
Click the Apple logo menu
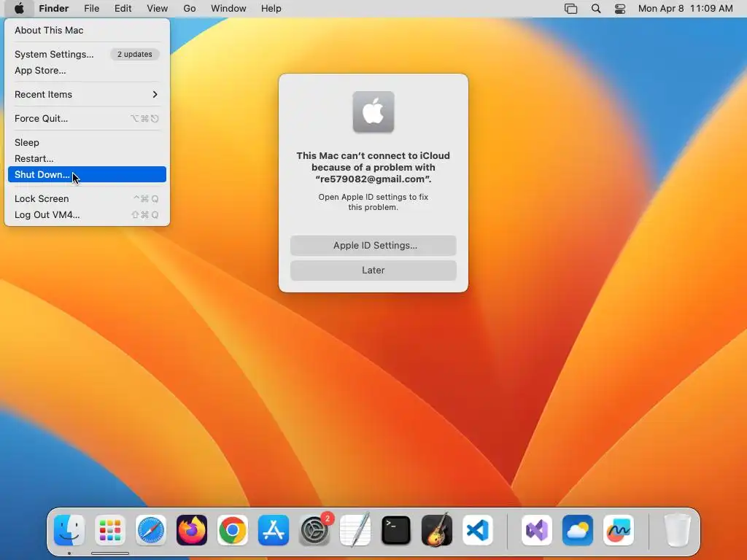coord(18,9)
